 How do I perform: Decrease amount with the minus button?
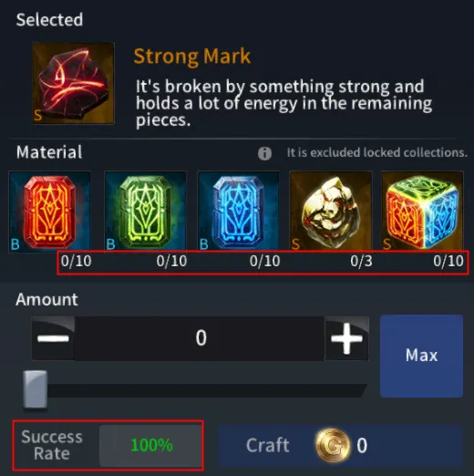(53, 338)
